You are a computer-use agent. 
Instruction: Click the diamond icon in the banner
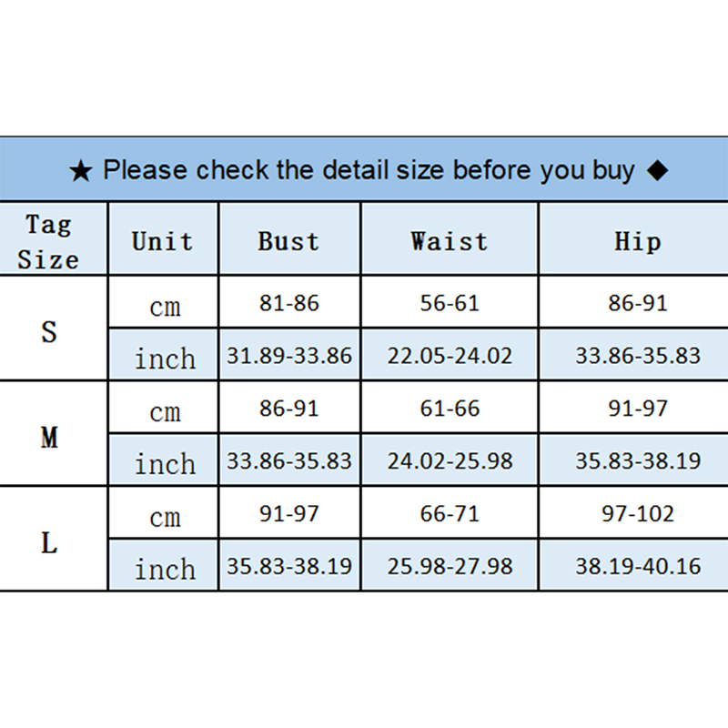tap(658, 170)
